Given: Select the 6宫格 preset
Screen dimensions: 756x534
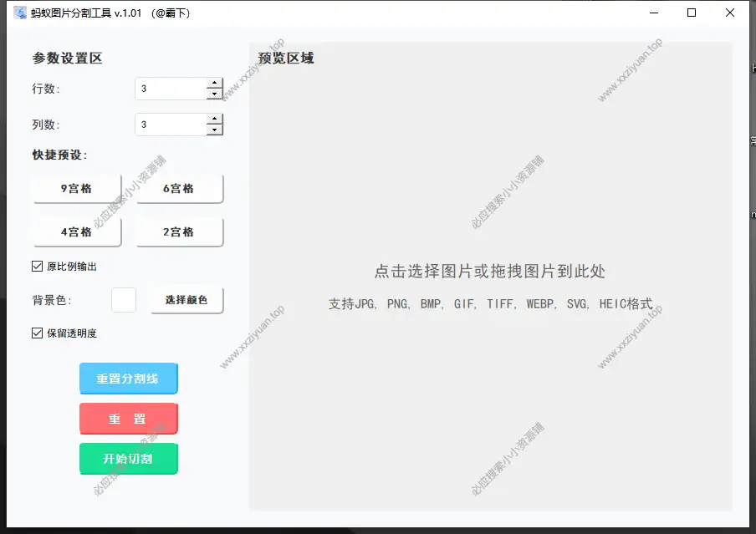Looking at the screenshot, I should (179, 188).
